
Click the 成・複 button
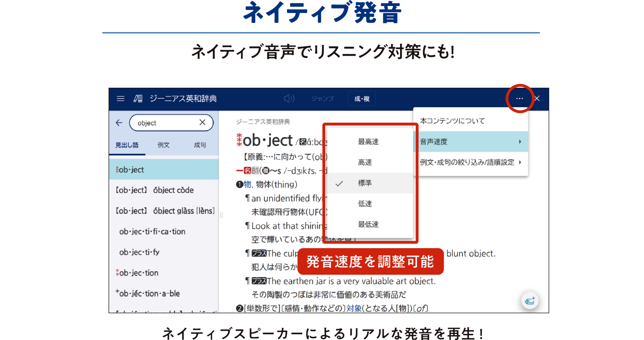coord(362,99)
